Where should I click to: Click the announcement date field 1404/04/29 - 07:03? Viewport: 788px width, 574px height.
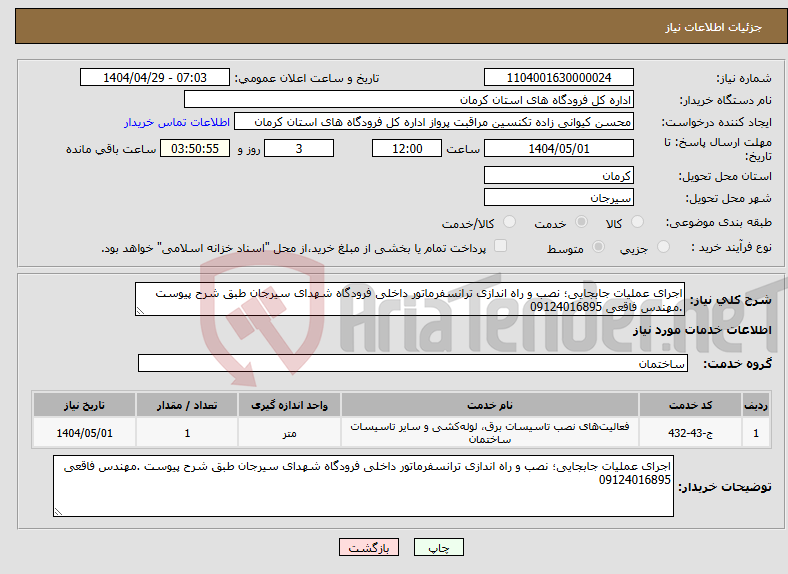coord(155,77)
